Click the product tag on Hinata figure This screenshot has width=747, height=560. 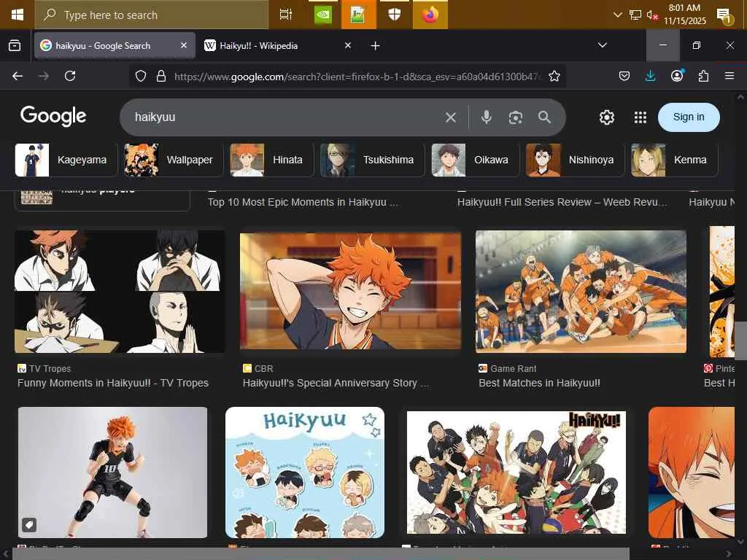click(x=29, y=525)
